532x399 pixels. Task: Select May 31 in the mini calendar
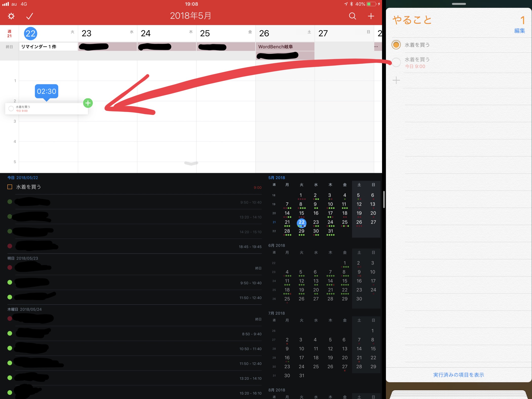(x=330, y=231)
